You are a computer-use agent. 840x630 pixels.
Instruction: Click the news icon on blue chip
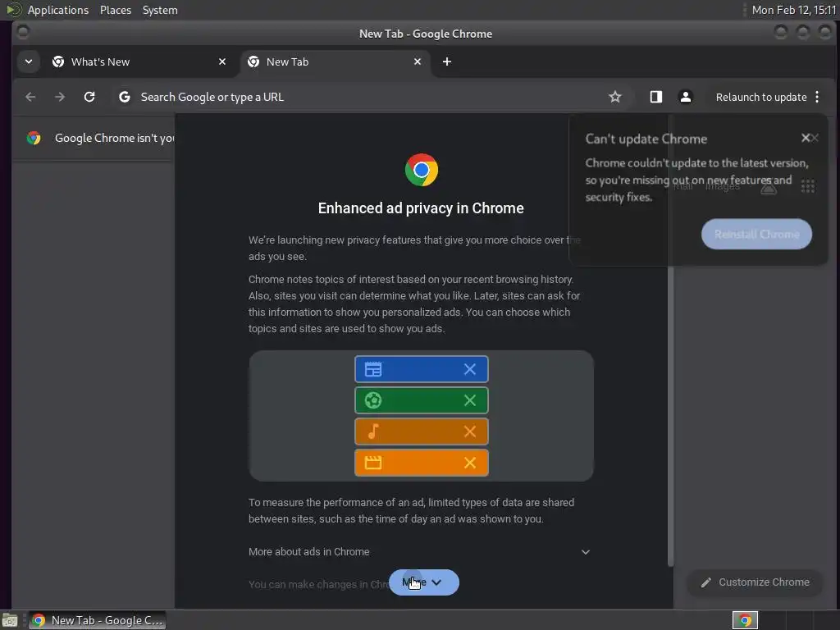pyautogui.click(x=373, y=369)
